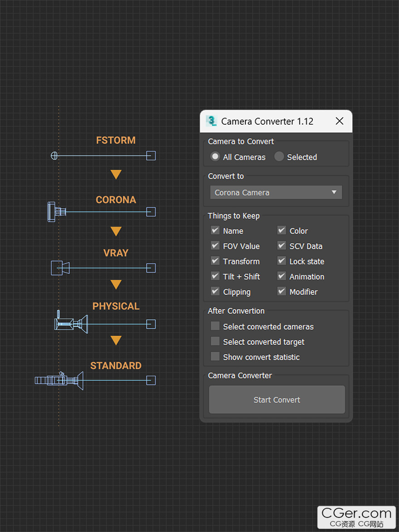
Task: Click the Things to Keep group label
Action: click(234, 216)
